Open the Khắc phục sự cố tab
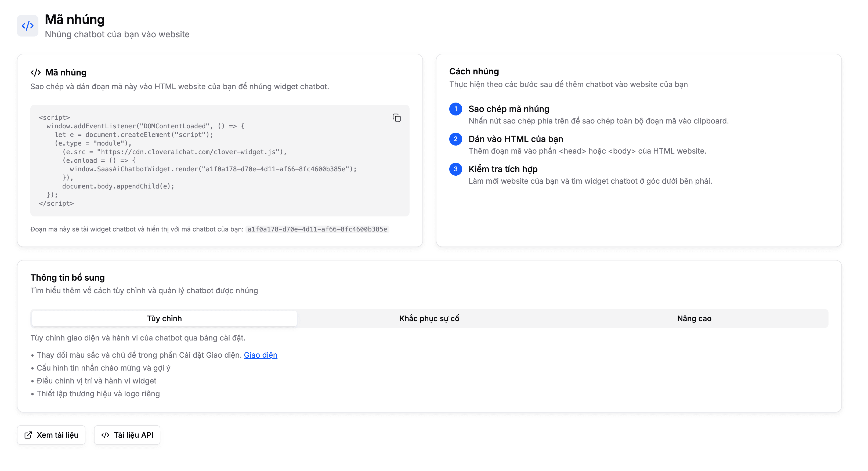The height and width of the screenshot is (471, 868). coord(429,318)
